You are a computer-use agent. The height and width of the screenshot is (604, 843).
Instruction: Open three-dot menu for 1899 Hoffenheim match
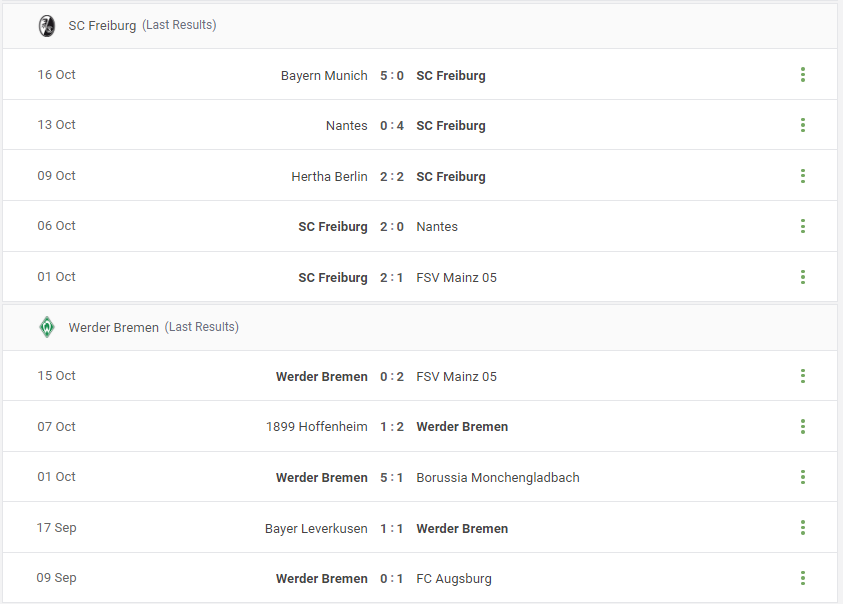(803, 427)
